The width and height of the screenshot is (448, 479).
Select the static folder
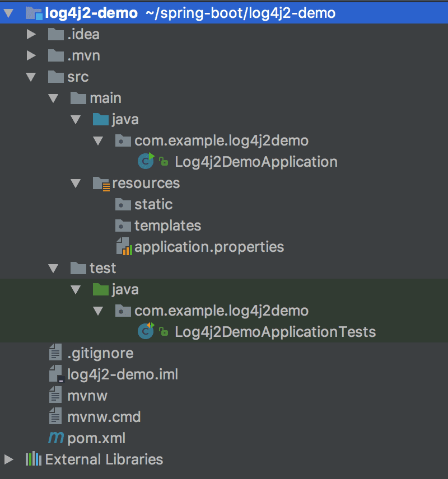pyautogui.click(x=153, y=204)
